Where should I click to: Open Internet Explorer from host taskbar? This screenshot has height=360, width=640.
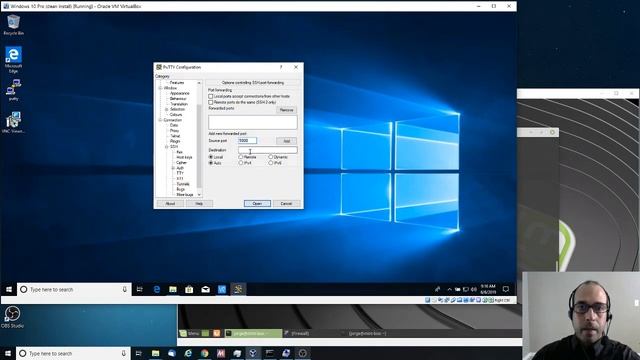click(x=188, y=353)
